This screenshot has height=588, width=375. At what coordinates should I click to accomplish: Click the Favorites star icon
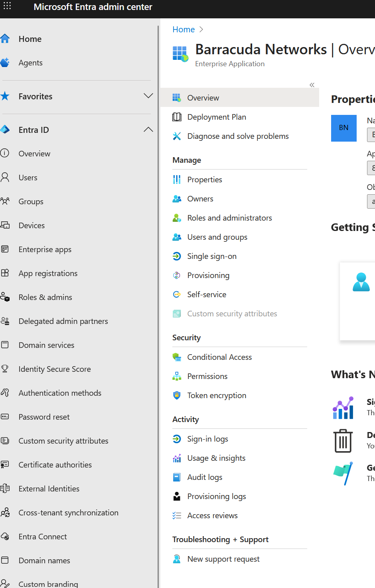[5, 96]
